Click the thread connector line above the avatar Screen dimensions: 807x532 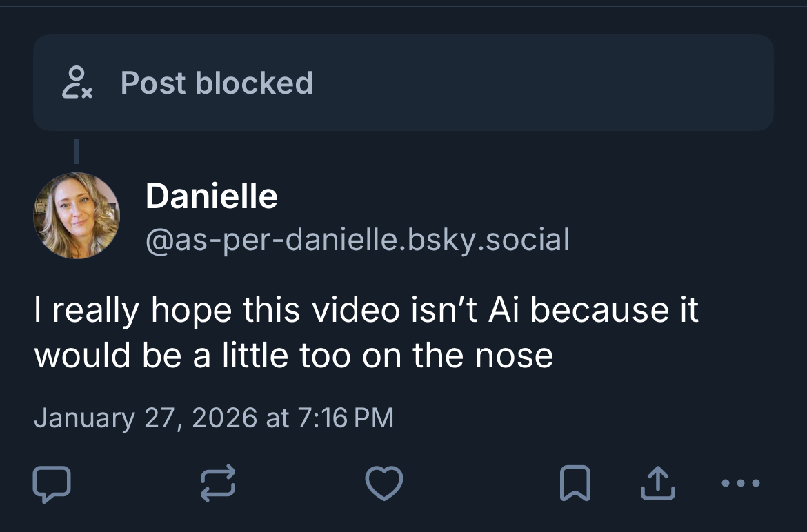coord(76,151)
